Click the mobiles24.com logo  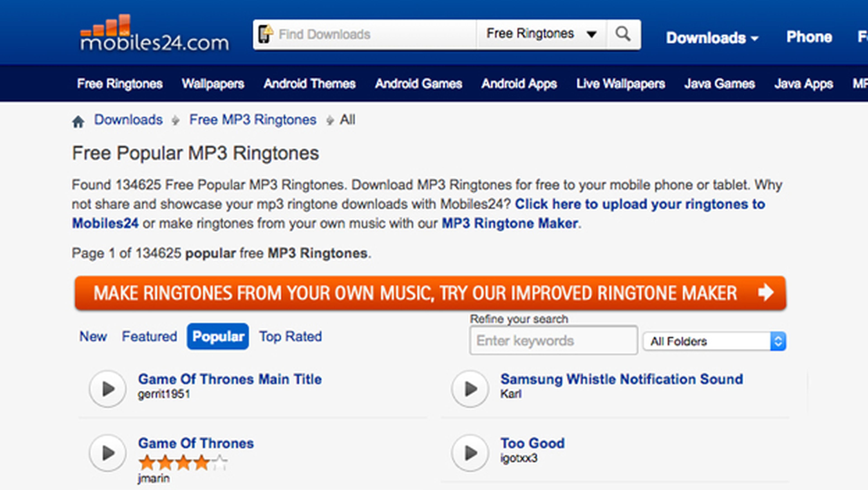(x=155, y=33)
